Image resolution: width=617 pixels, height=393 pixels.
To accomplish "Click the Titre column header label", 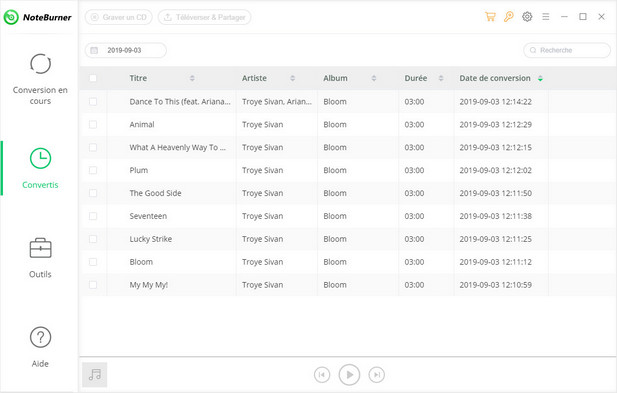I will (138, 78).
